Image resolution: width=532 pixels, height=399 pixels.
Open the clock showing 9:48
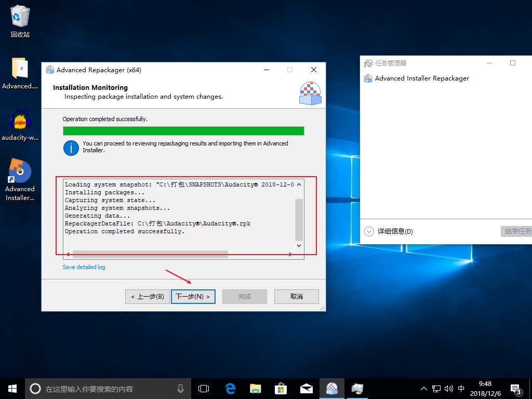click(x=485, y=389)
